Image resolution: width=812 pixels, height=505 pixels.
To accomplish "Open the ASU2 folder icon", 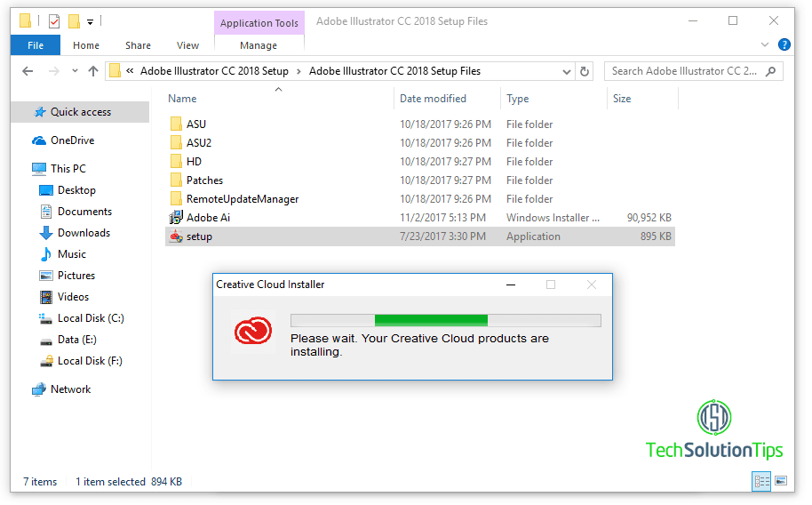I will pyautogui.click(x=176, y=142).
